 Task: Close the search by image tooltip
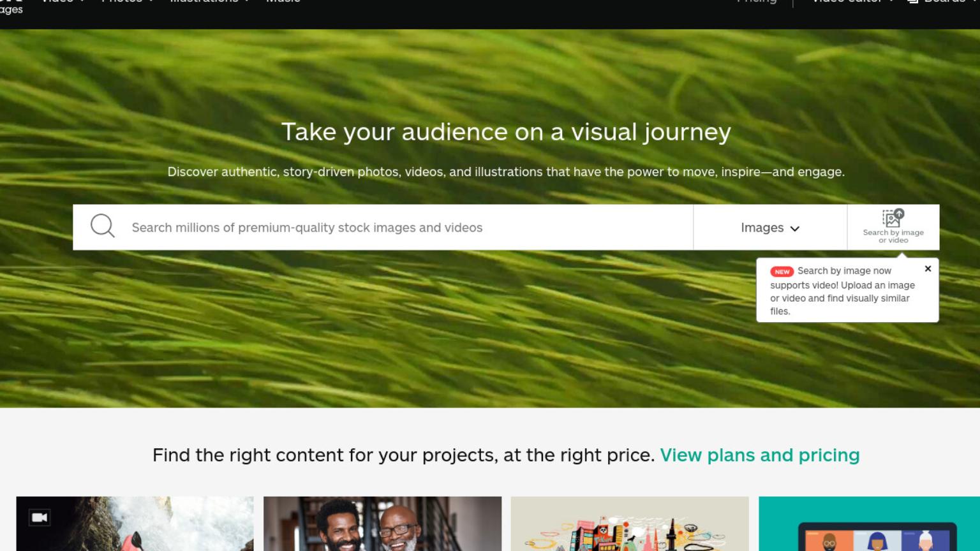coord(928,269)
